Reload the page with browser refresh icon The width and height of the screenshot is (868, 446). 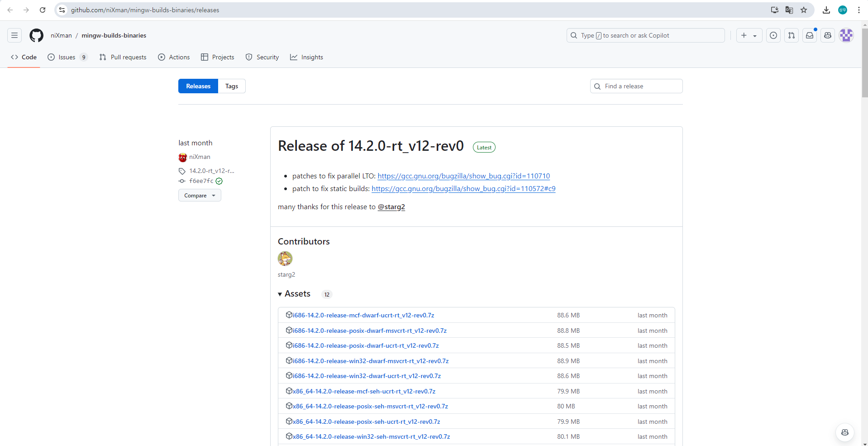(x=43, y=10)
